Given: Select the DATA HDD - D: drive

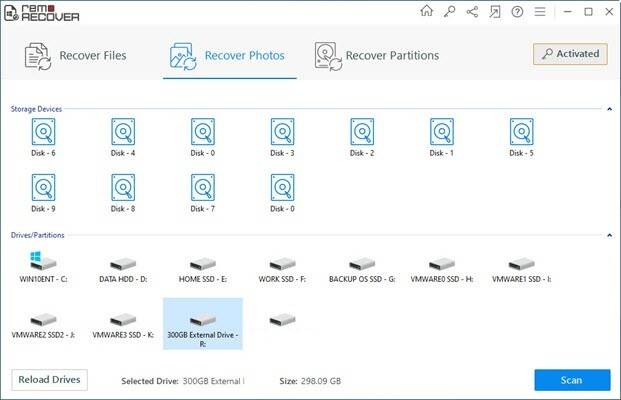Looking at the screenshot, I should point(123,268).
